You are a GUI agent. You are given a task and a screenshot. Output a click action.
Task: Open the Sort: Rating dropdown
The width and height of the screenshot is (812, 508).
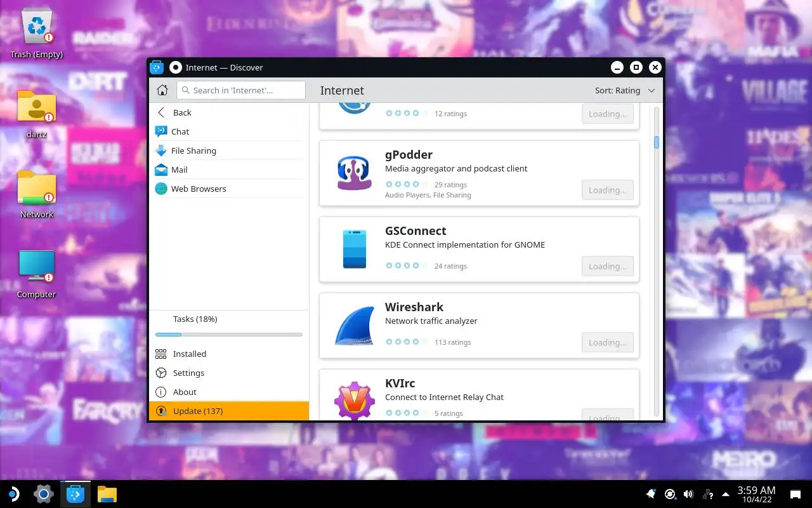coord(625,90)
